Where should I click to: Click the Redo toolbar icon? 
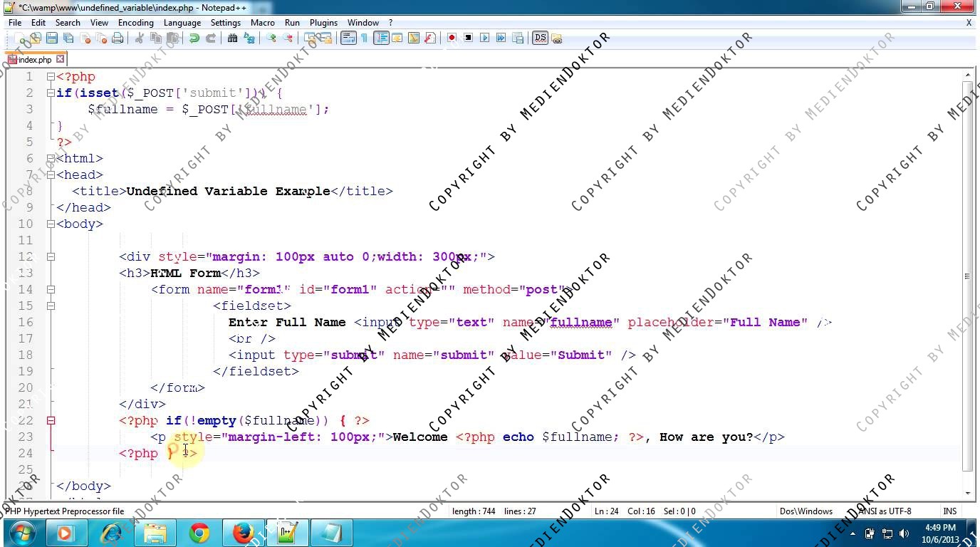[x=210, y=38]
